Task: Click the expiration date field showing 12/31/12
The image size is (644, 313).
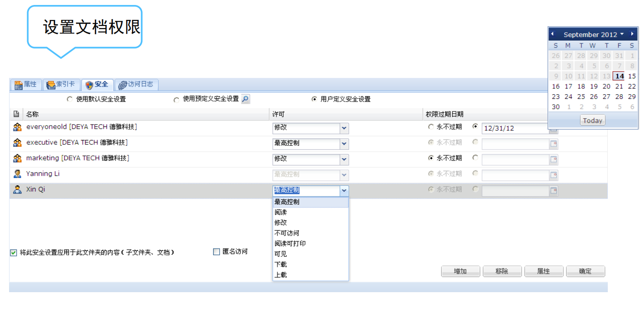Action: (x=515, y=128)
